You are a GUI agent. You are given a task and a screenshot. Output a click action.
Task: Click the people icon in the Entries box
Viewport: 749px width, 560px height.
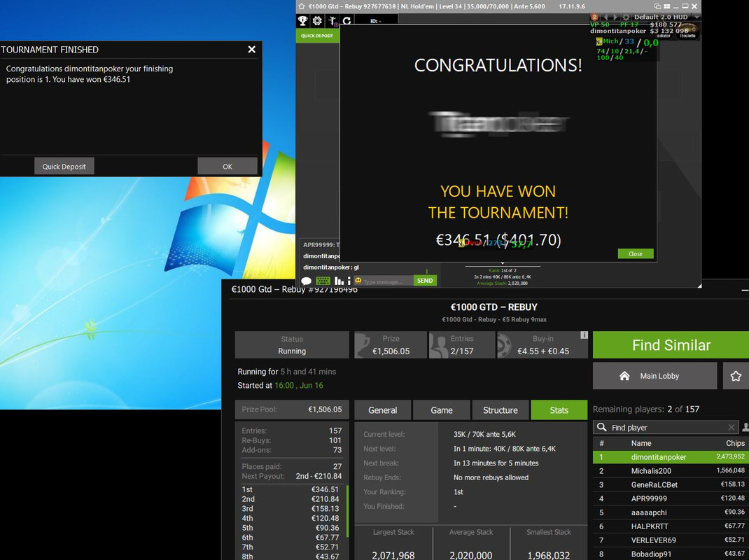437,346
